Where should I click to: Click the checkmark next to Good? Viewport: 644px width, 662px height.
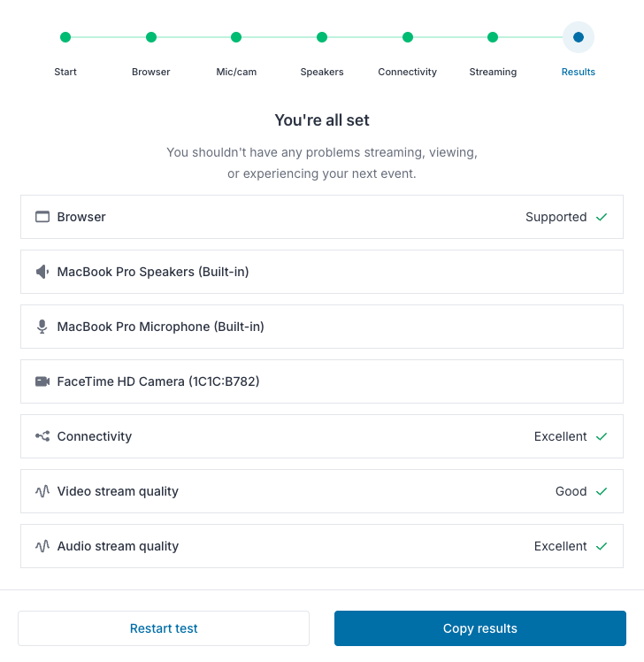pos(602,491)
